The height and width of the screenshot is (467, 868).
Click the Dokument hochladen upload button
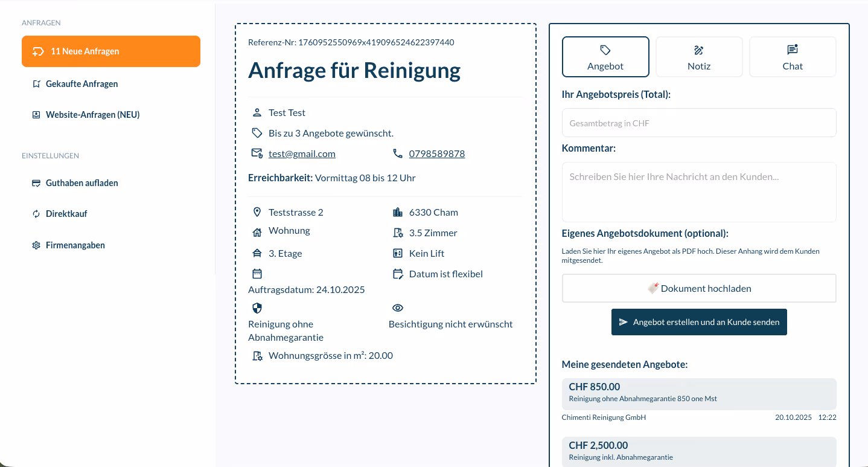point(698,288)
